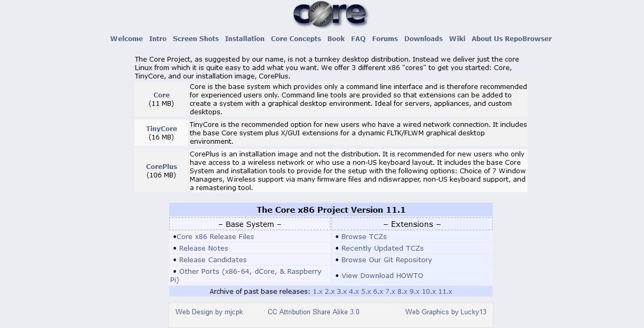Visit the Forums link

(385, 38)
